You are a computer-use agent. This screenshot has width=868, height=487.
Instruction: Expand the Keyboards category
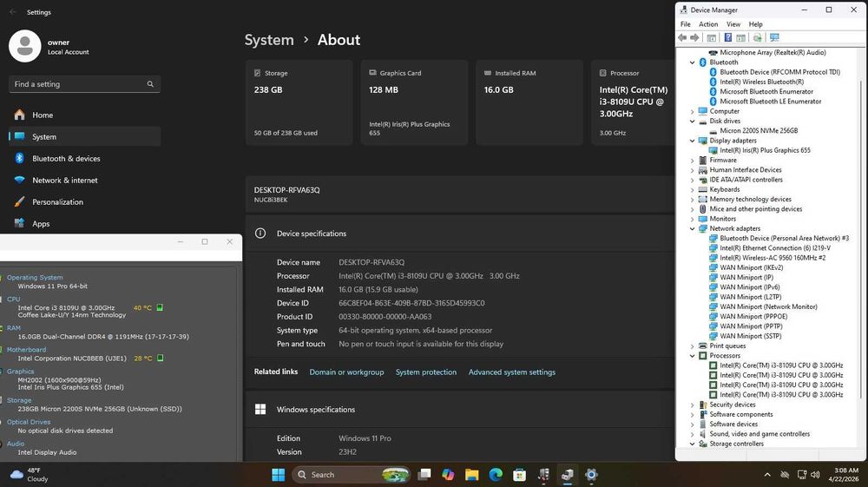(692, 190)
